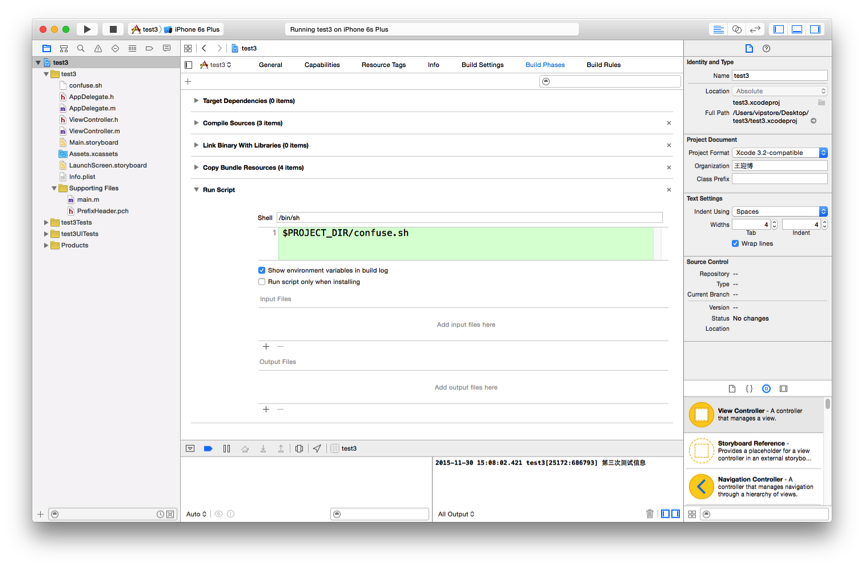Switch to the Build Rules tab
This screenshot has width=864, height=568.
tap(604, 65)
